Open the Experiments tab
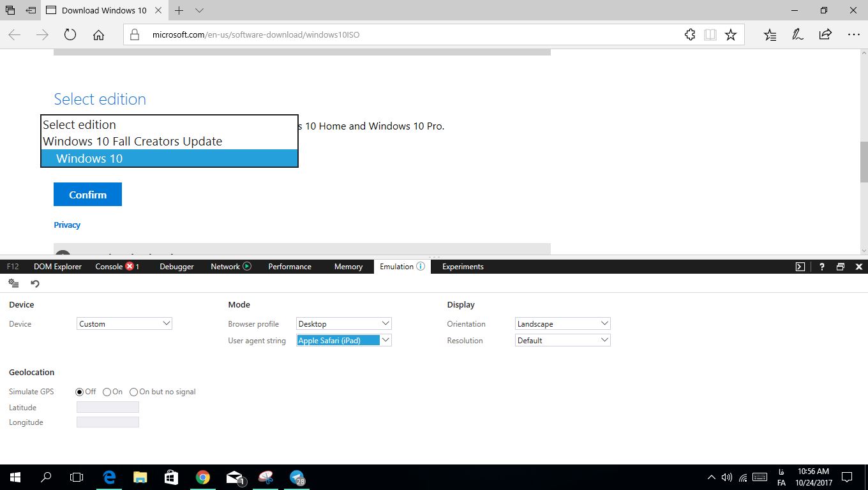 (x=463, y=267)
